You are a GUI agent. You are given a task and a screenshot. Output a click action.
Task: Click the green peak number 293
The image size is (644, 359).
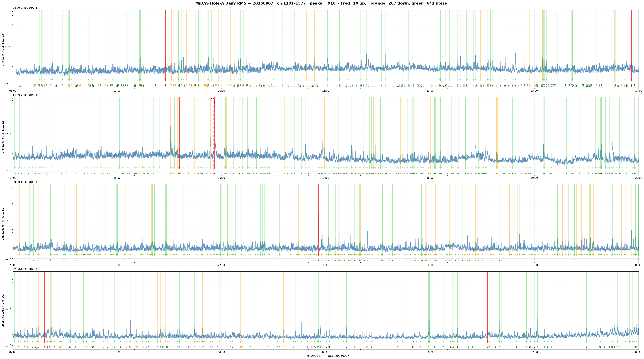(x=160, y=173)
